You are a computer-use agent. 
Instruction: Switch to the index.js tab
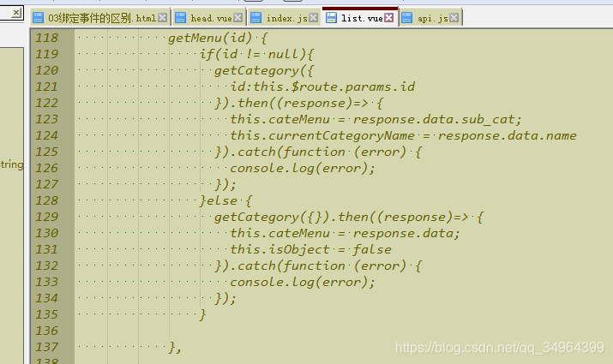(286, 18)
